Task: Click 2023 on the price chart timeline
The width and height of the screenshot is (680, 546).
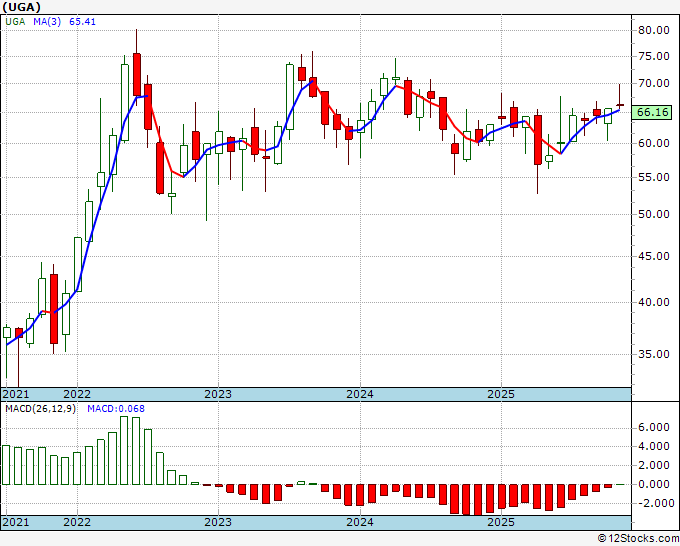Action: [218, 394]
